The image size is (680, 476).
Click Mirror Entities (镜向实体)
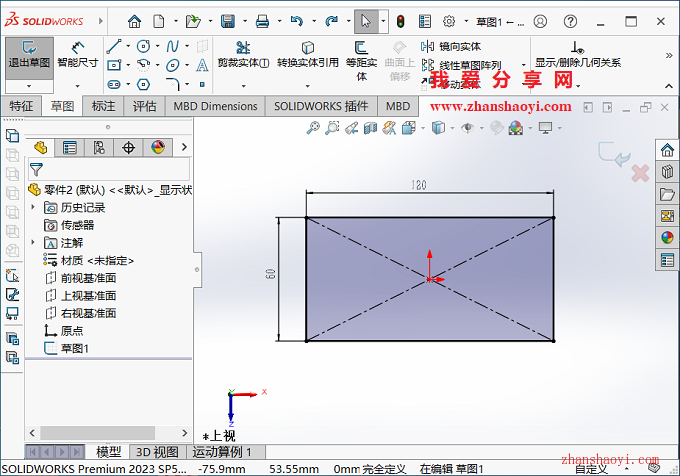click(451, 46)
